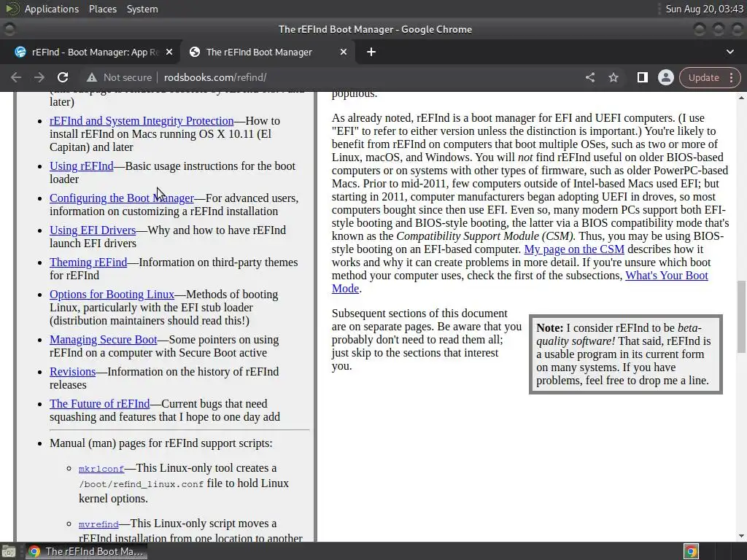
Task: Open the Theming rEFInd link
Action: pos(88,262)
